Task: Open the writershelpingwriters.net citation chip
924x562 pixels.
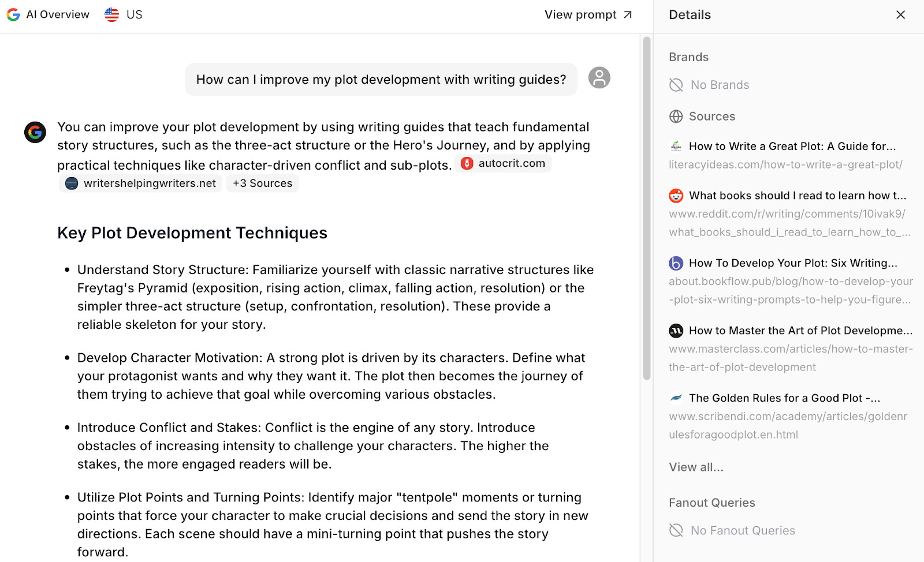Action: 141,183
